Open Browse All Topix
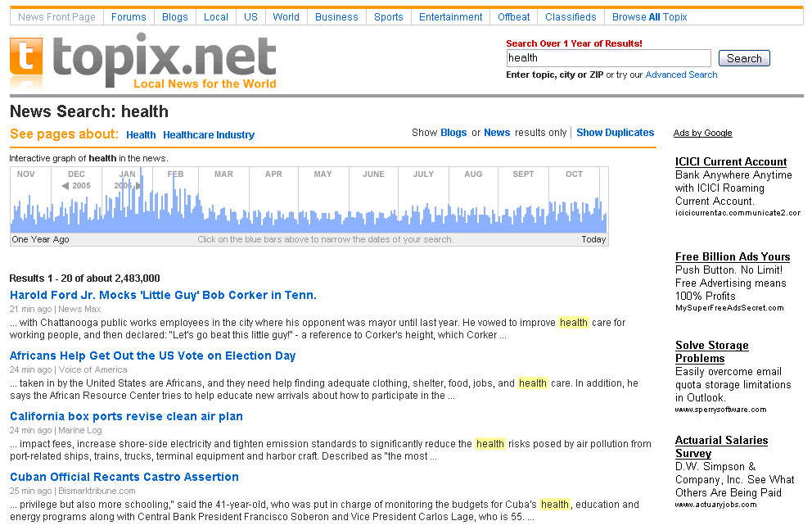The image size is (812, 530). [x=649, y=17]
